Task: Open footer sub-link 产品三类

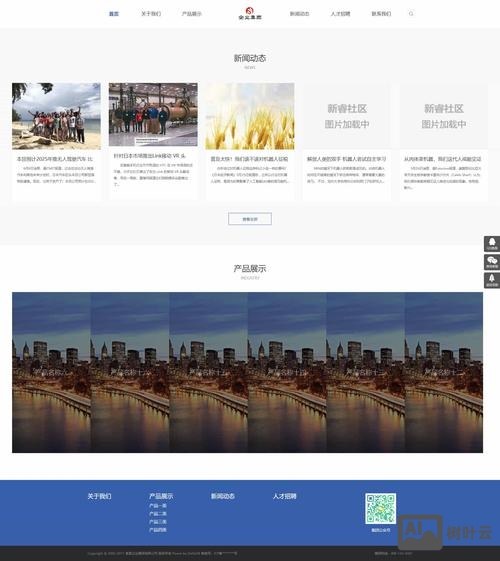Action: tap(158, 522)
